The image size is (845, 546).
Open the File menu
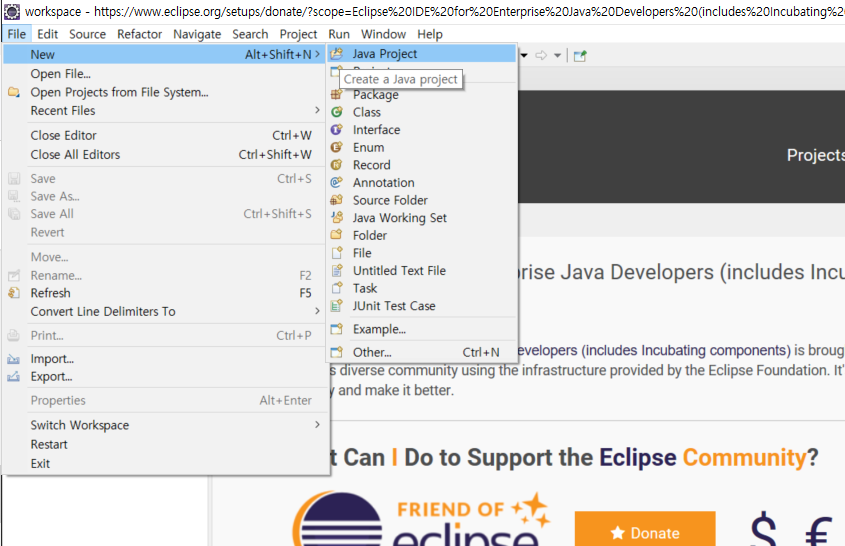[x=17, y=34]
